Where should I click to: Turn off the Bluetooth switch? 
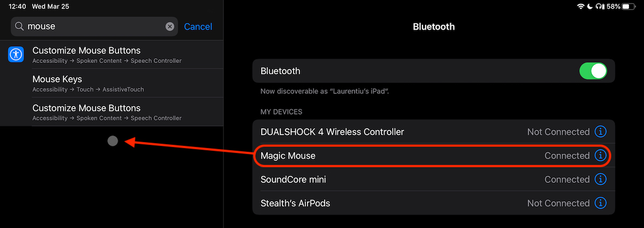(592, 71)
